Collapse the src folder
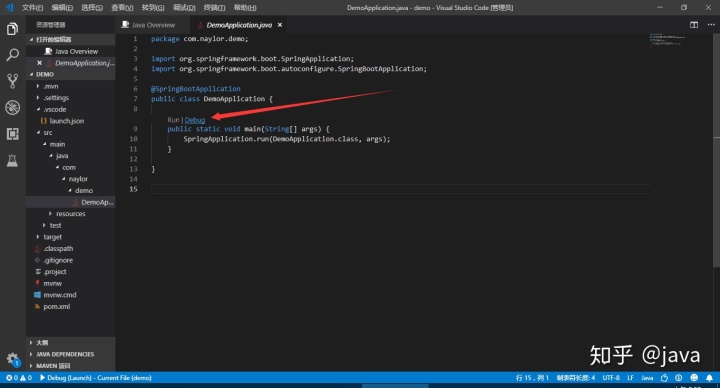 pyautogui.click(x=70, y=132)
